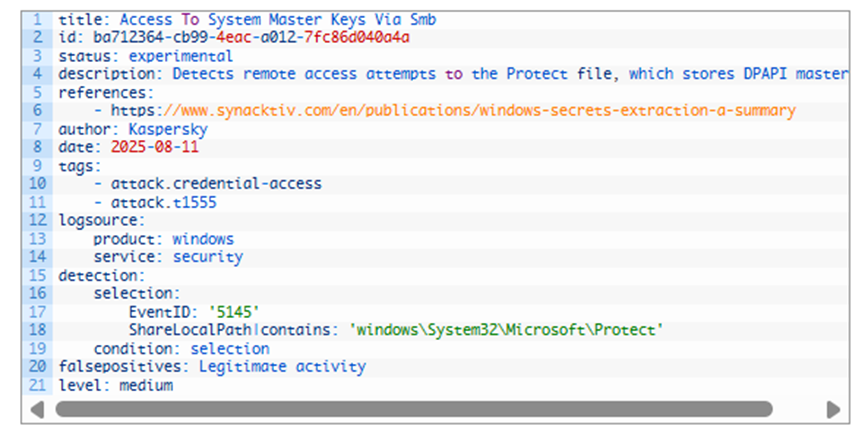
Task: Click the 'experimental' status value
Action: coord(181,56)
